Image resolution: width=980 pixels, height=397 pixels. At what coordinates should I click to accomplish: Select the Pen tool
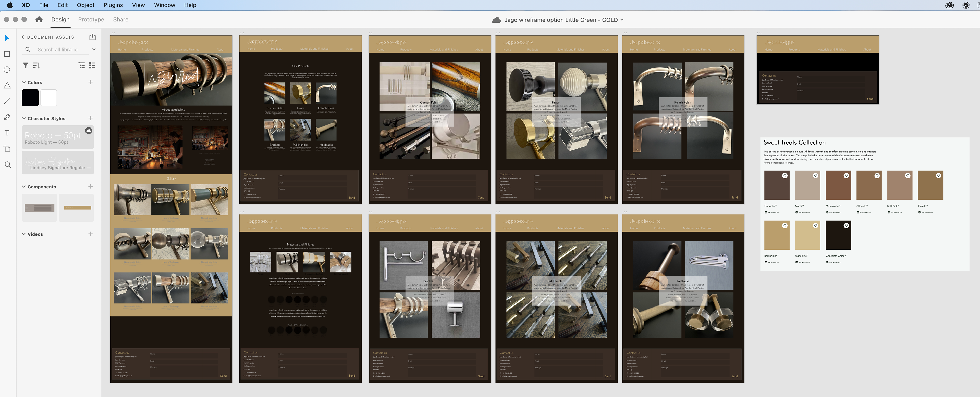coord(7,117)
